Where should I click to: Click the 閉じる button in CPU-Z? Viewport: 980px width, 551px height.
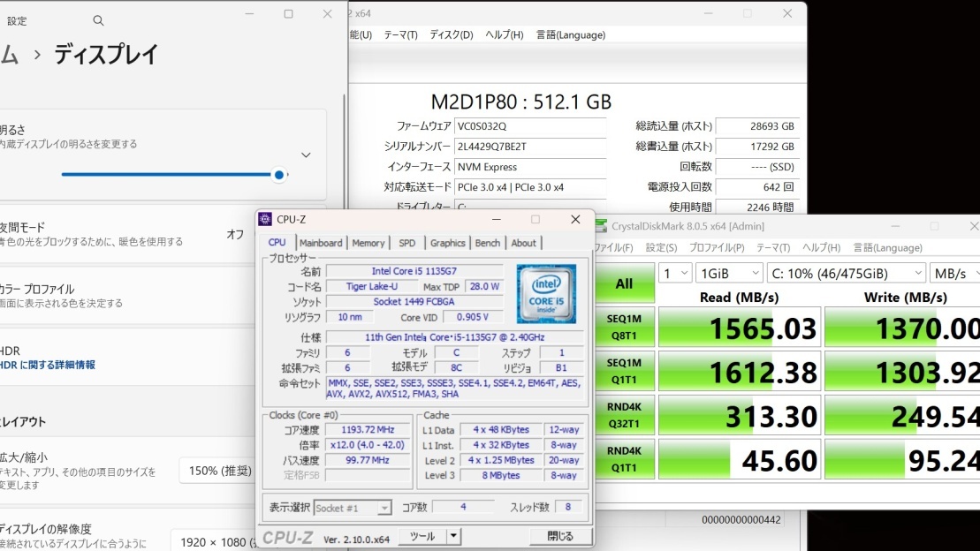tap(559, 536)
